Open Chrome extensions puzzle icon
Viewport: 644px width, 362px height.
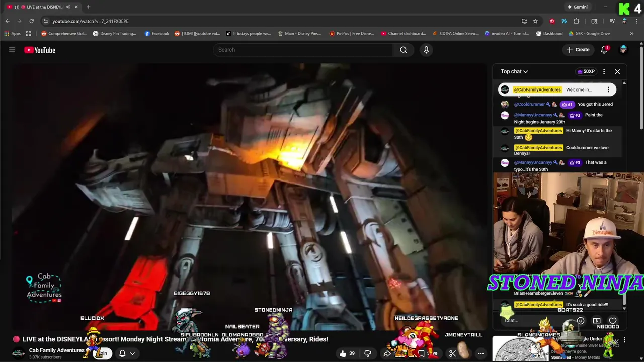coord(577,21)
